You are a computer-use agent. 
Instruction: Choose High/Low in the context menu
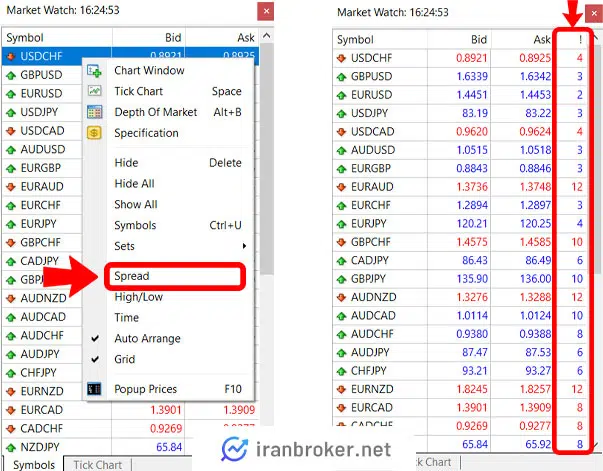coord(139,297)
